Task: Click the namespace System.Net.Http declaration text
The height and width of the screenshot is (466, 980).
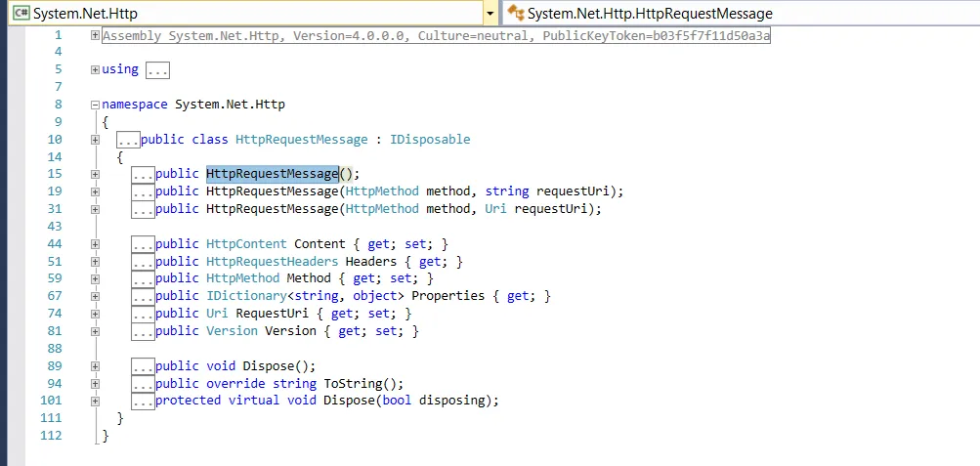Action: pos(193,105)
